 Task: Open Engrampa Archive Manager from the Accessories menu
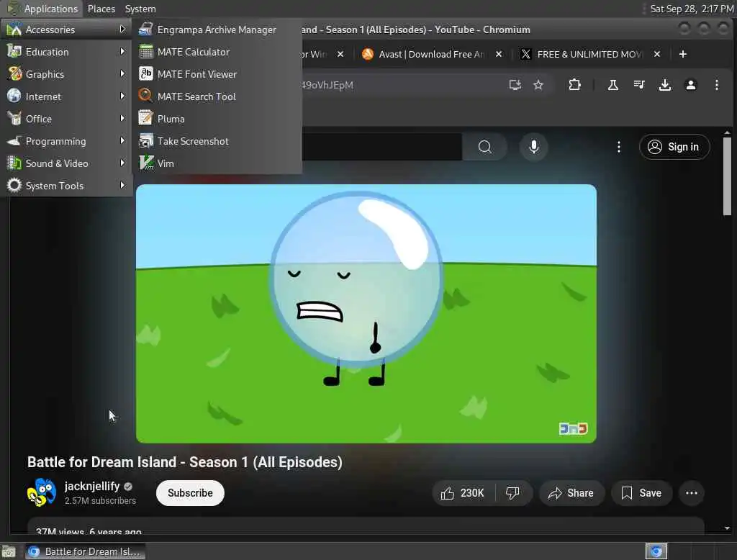click(217, 30)
